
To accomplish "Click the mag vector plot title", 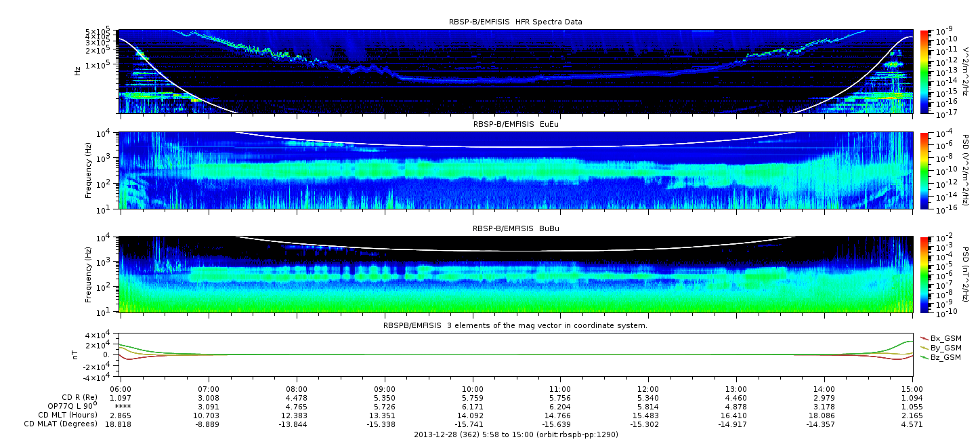I will click(515, 326).
